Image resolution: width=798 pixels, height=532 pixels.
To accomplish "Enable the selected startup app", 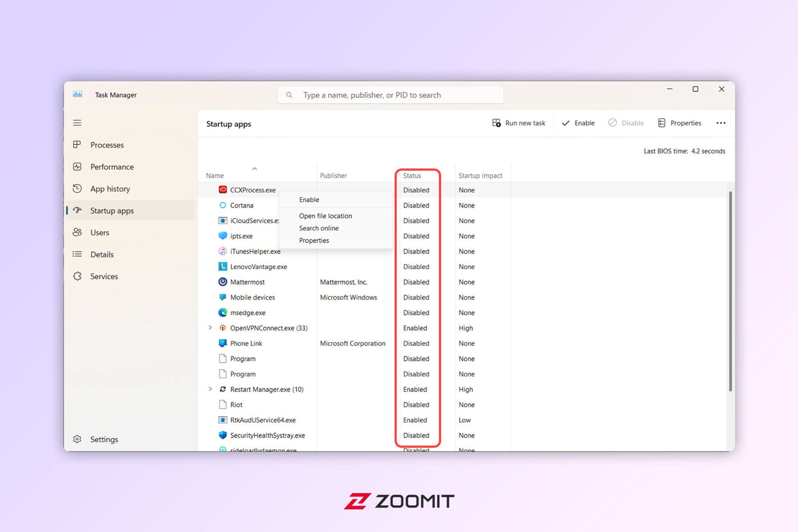I will point(309,199).
